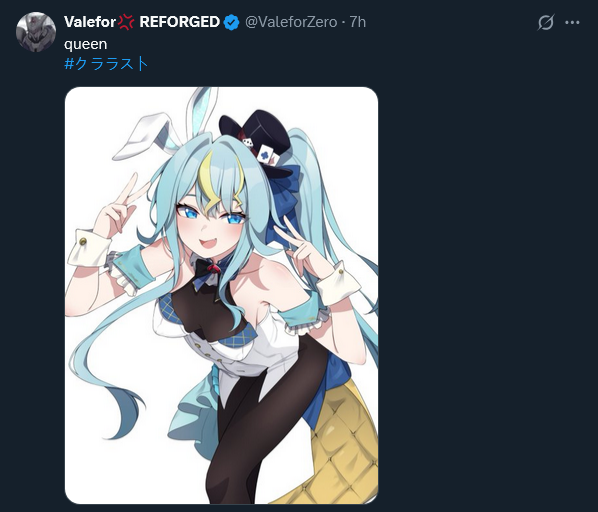
Task: Click the REFORGED part of the name
Action: [179, 22]
